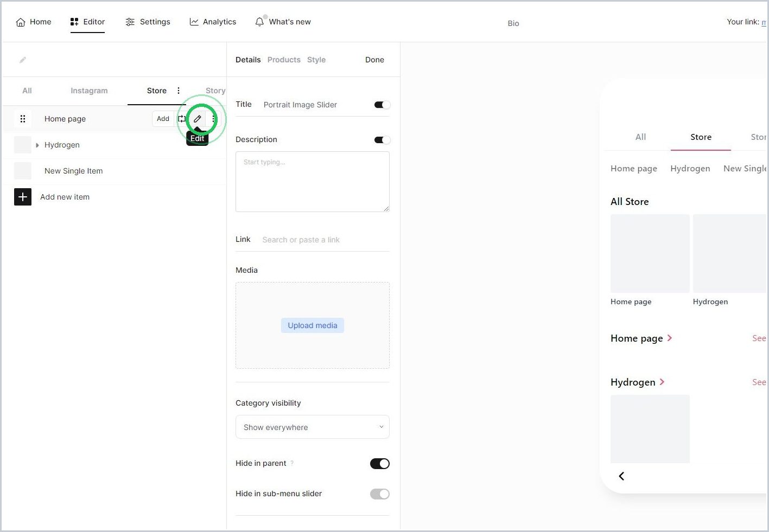Image resolution: width=769 pixels, height=532 pixels.
Task: Toggle the Title switch off
Action: [x=382, y=105]
